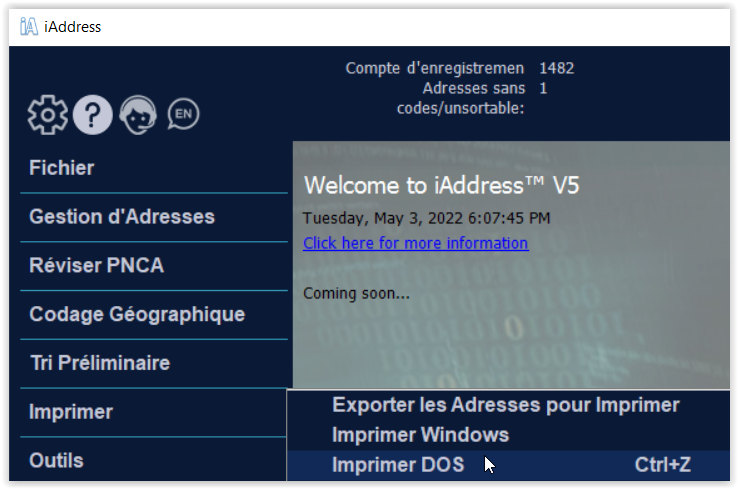The width and height of the screenshot is (738, 489).
Task: Click the iAddress window title text
Action: [x=72, y=27]
